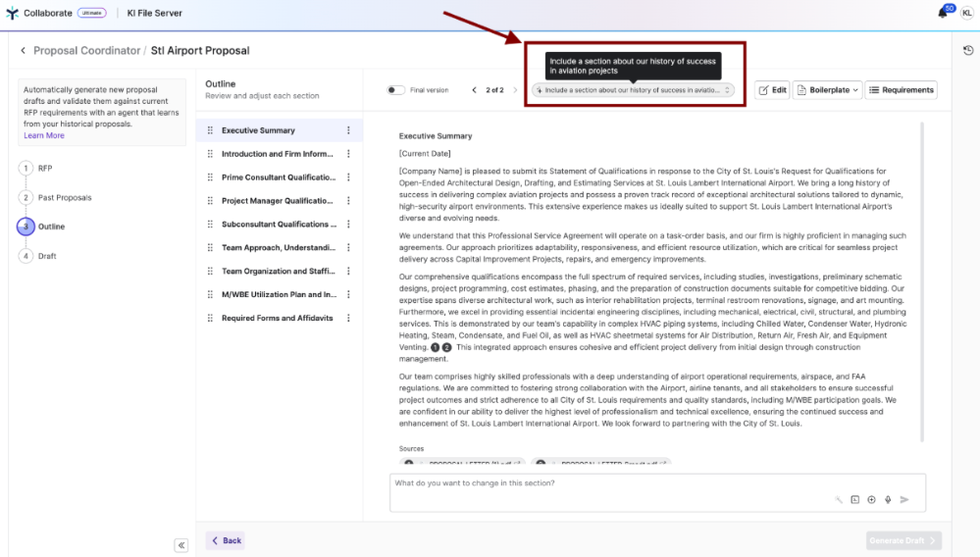Image resolution: width=980 pixels, height=557 pixels.
Task: Open the Learn More link
Action: point(44,135)
